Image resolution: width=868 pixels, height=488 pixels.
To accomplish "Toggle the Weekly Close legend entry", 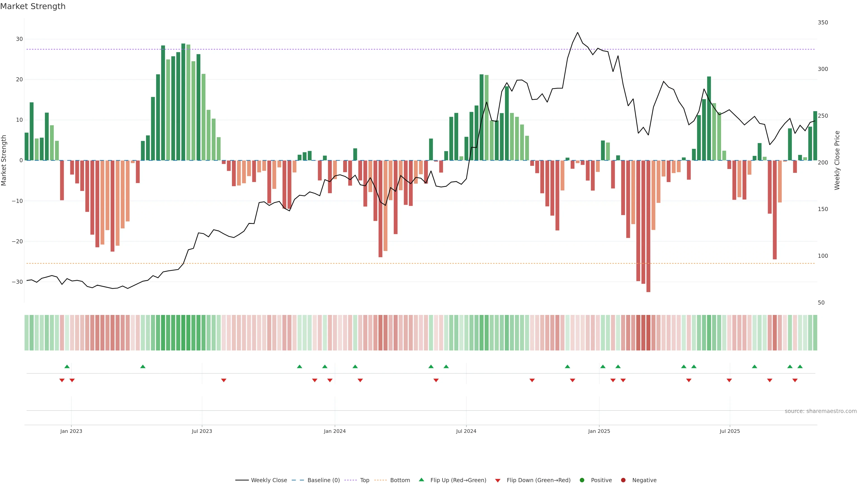I will (x=269, y=480).
